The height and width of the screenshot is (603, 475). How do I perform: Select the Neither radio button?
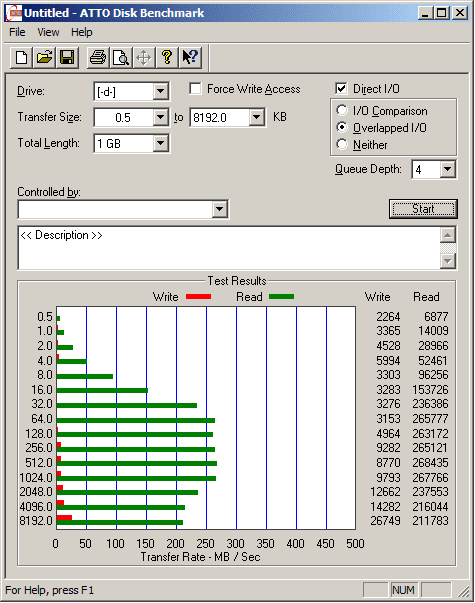(342, 145)
